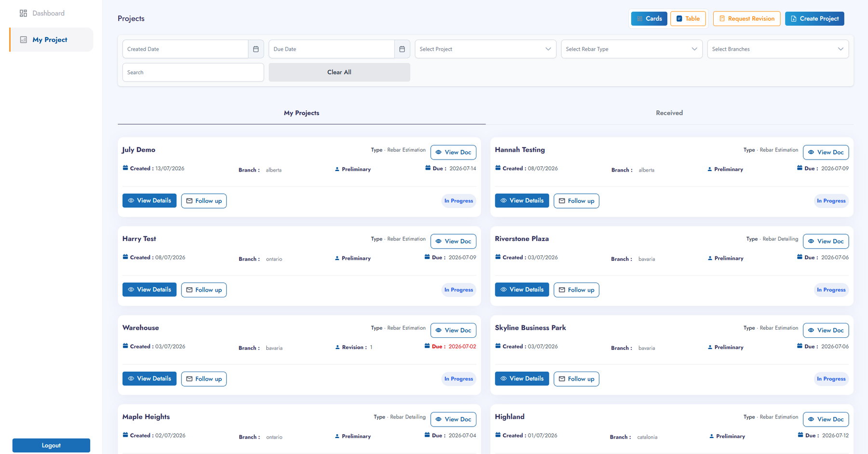Image resolution: width=868 pixels, height=454 pixels.
Task: Click Rebar Detailing type on Riverstone Plaza
Action: point(780,239)
